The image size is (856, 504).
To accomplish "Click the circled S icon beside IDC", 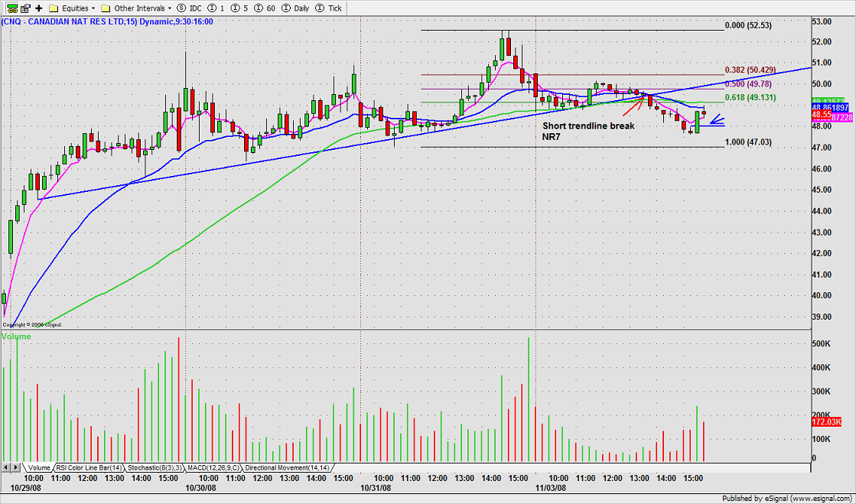I will coord(182,8).
